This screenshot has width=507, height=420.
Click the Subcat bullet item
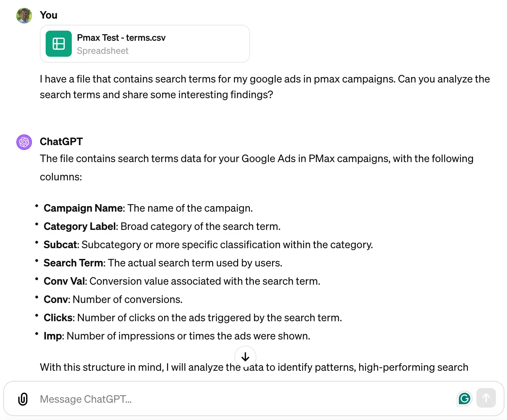click(208, 245)
